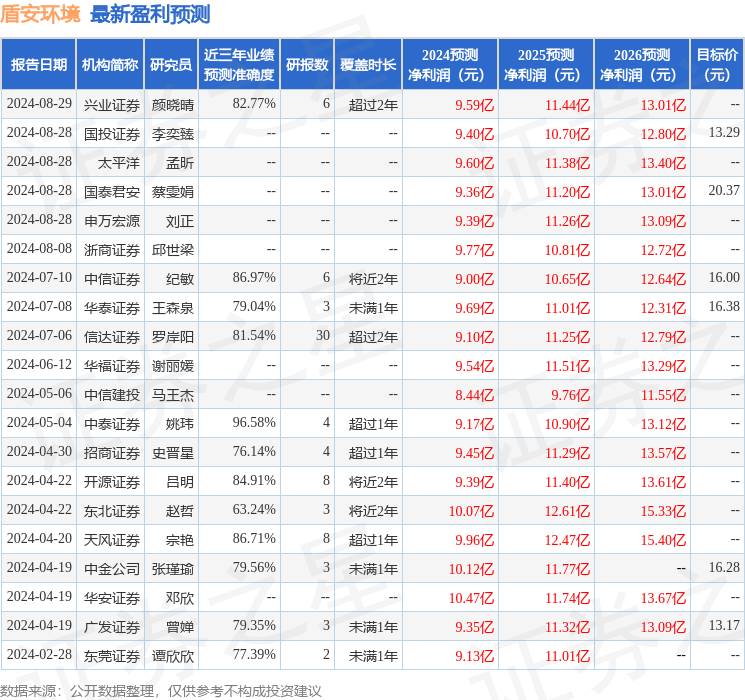Screen dimensions: 745x700
Task: Click the 覆盖时长 column header
Action: (367, 65)
